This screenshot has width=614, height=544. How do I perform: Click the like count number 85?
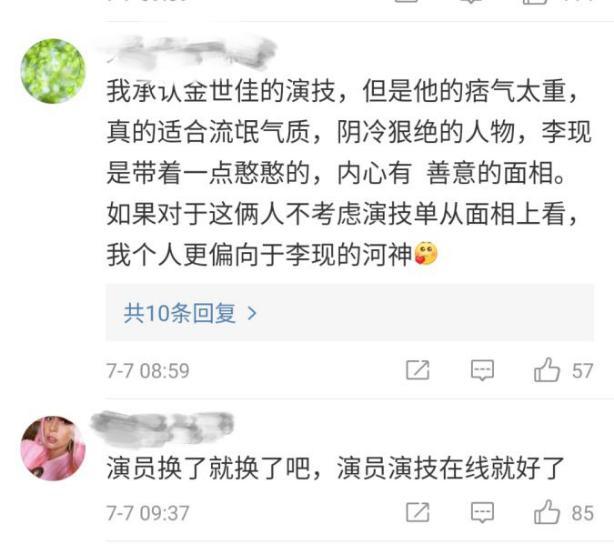pyautogui.click(x=583, y=513)
